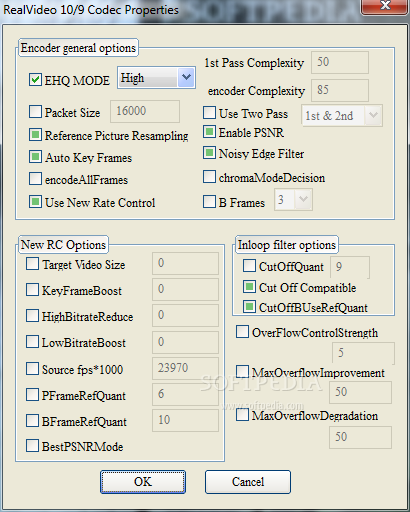Click the LowBitrateBoost value field
The height and width of the screenshot is (512, 410).
tap(185, 342)
